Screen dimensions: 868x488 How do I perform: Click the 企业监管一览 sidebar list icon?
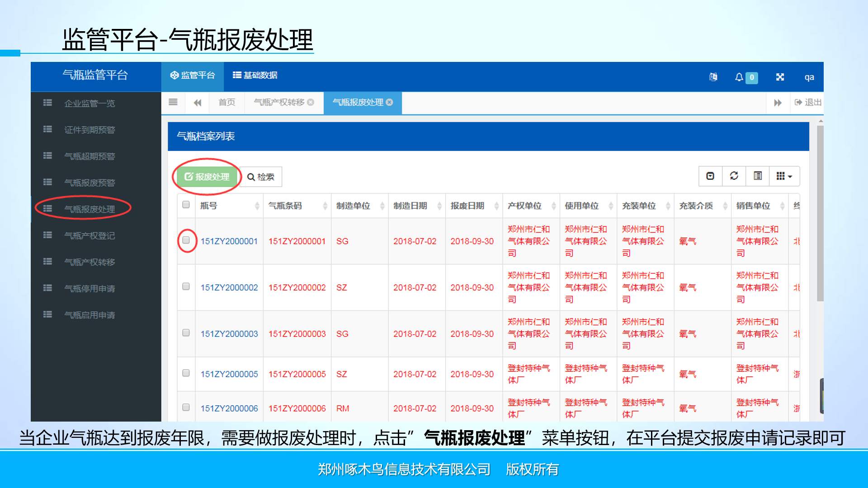point(47,103)
